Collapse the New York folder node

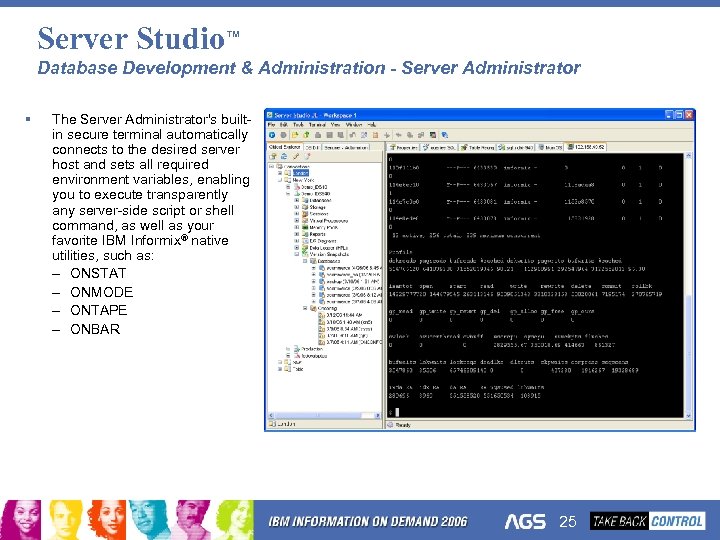pyautogui.click(x=280, y=180)
